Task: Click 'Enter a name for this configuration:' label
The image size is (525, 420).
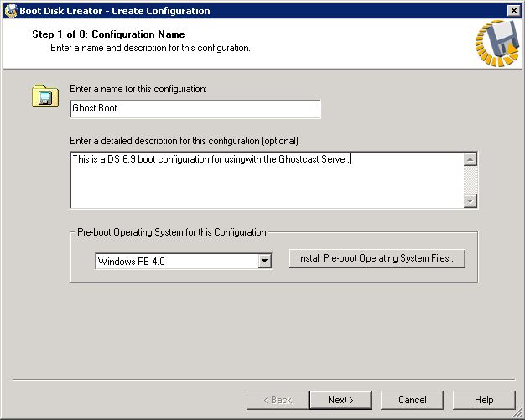Action: 138,89
